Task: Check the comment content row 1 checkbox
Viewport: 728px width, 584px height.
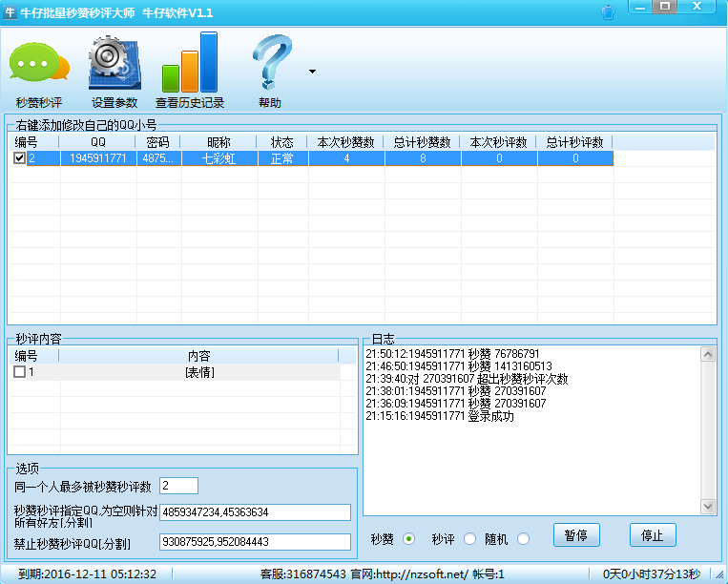Action: [x=19, y=372]
